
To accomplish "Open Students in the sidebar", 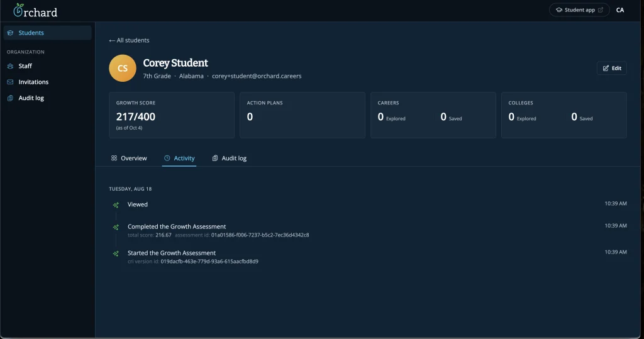I will [x=47, y=33].
